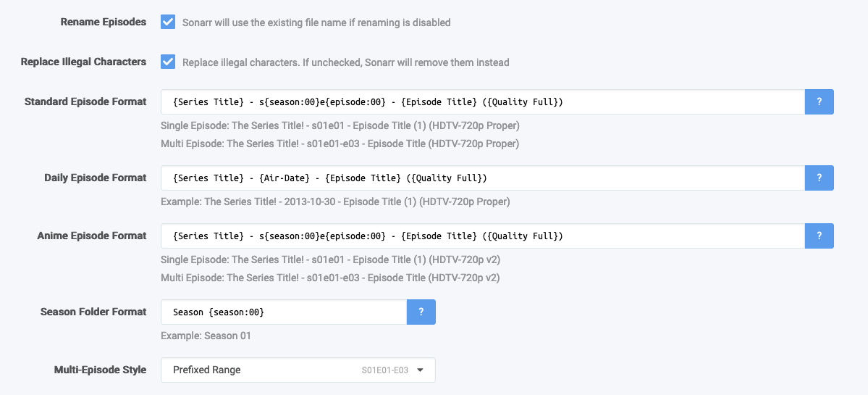The width and height of the screenshot is (868, 395).
Task: Focus the Season Folder Format input
Action: [x=284, y=312]
